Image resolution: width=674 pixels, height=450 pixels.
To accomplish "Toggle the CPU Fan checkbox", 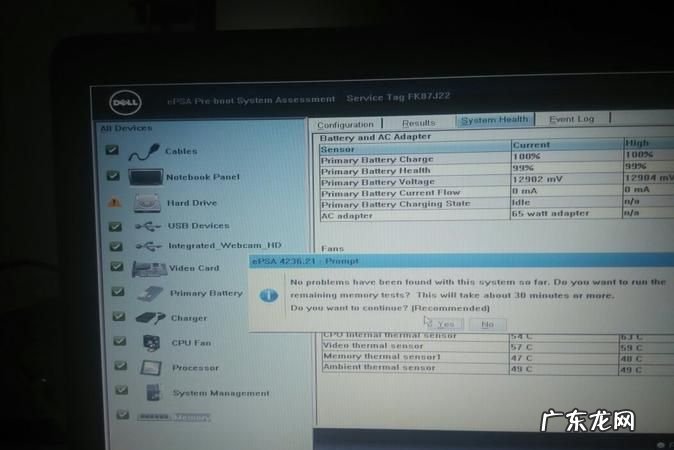I will [x=120, y=341].
